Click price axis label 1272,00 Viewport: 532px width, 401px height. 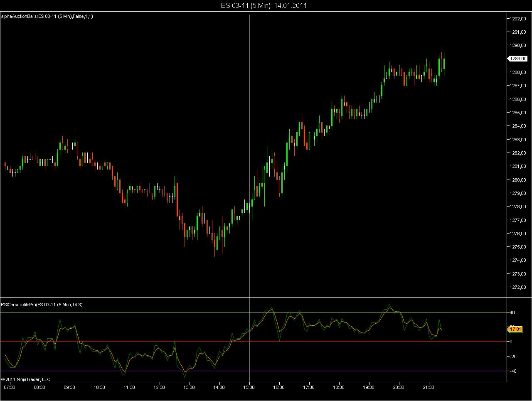tap(519, 288)
